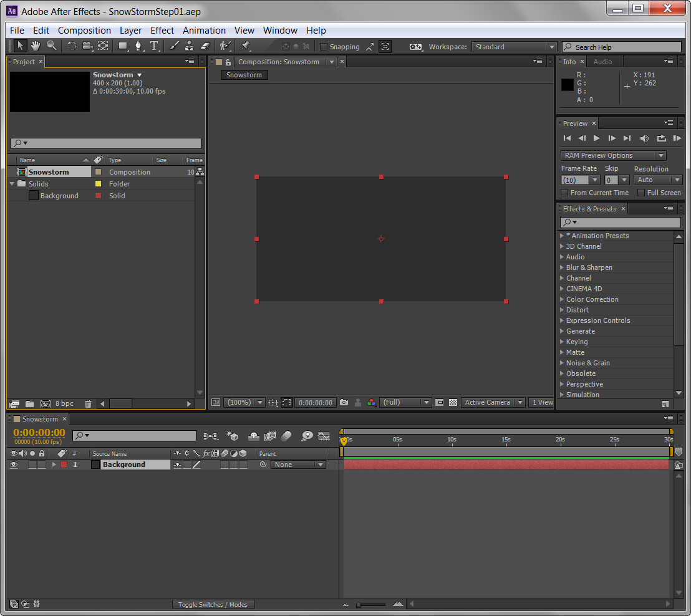The width and height of the screenshot is (691, 616).
Task: Click the new composition icon in Project panel
Action: click(x=45, y=403)
